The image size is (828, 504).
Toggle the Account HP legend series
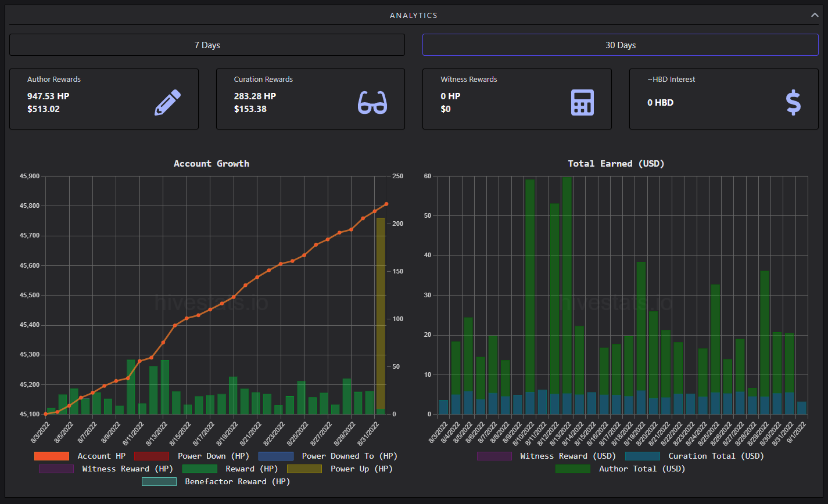(80, 456)
